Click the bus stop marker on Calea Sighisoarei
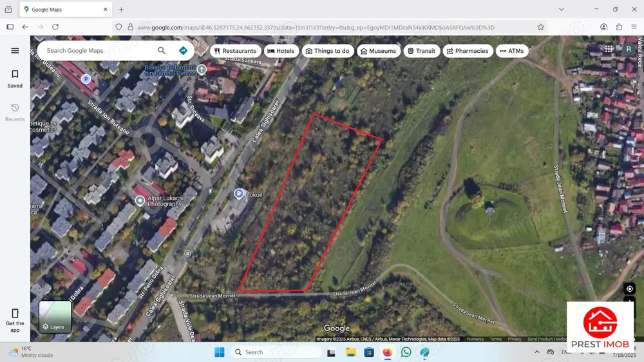 pyautogui.click(x=187, y=254)
